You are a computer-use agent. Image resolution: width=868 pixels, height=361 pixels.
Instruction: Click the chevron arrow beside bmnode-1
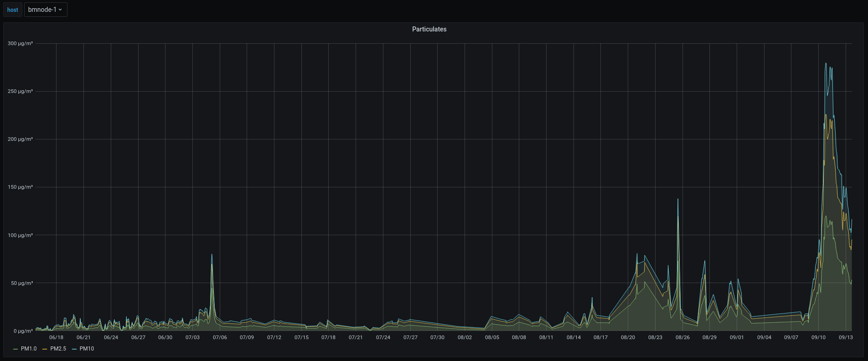pos(60,10)
